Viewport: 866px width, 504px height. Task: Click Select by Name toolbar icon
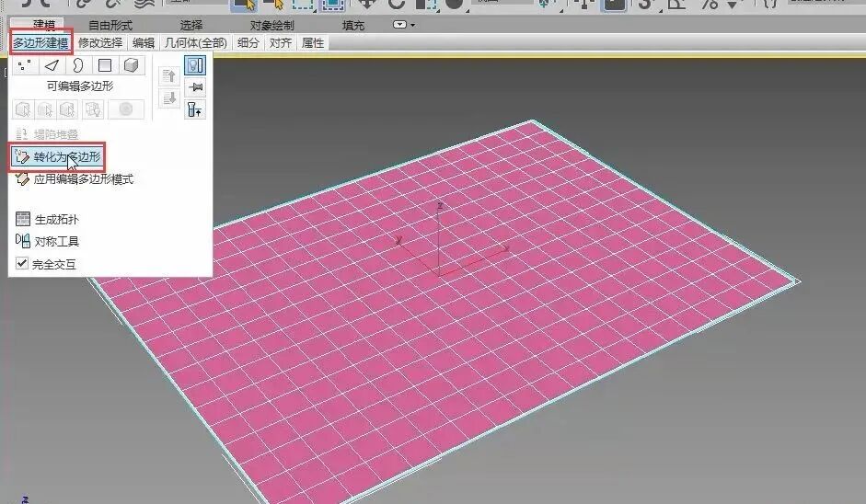tap(274, 5)
